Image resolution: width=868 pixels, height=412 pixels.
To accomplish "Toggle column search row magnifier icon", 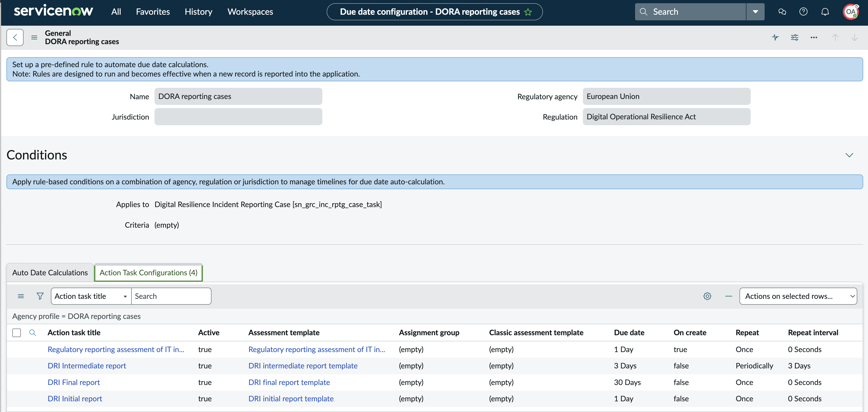I will point(33,333).
